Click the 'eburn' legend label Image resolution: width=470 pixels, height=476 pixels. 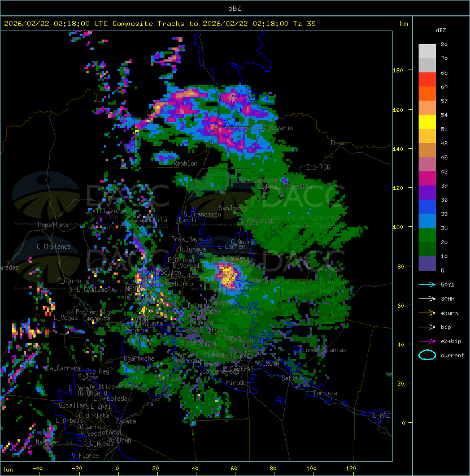[449, 313]
